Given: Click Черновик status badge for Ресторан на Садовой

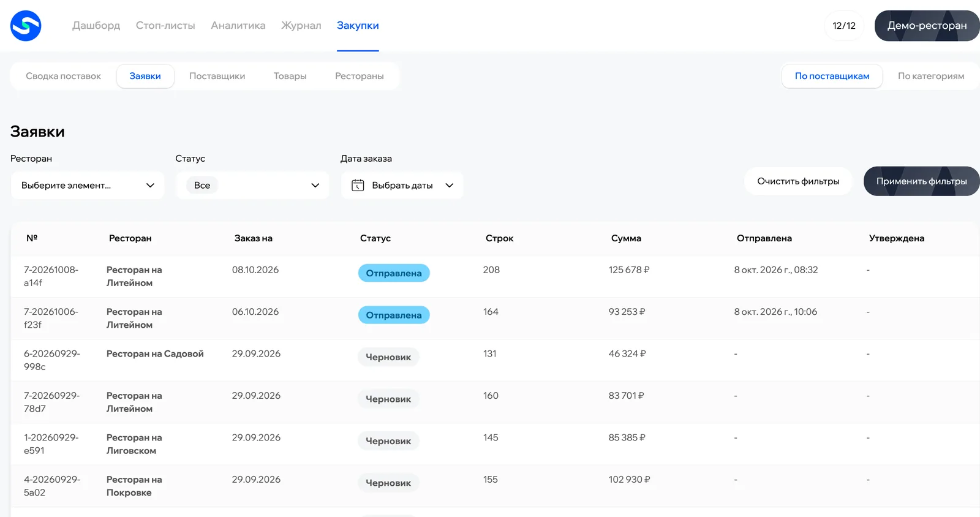Looking at the screenshot, I should pyautogui.click(x=388, y=357).
